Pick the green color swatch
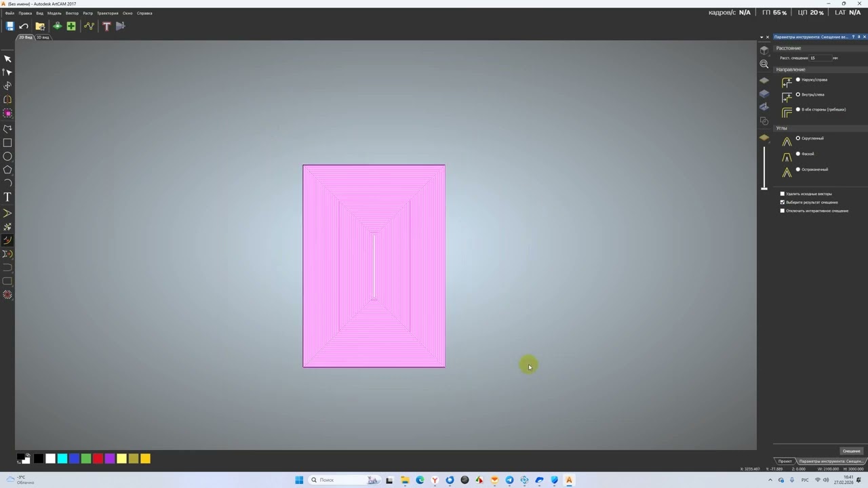Image resolution: width=868 pixels, height=488 pixels. point(86,459)
